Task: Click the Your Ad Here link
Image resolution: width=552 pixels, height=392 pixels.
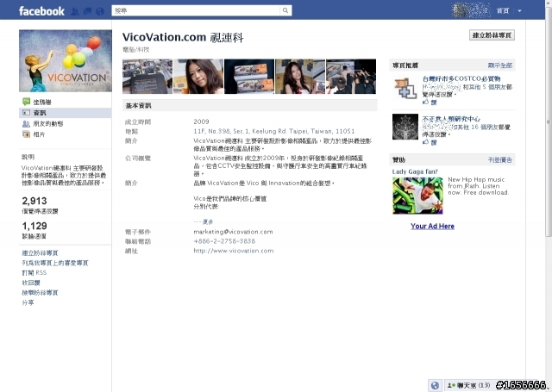Action: 432,226
